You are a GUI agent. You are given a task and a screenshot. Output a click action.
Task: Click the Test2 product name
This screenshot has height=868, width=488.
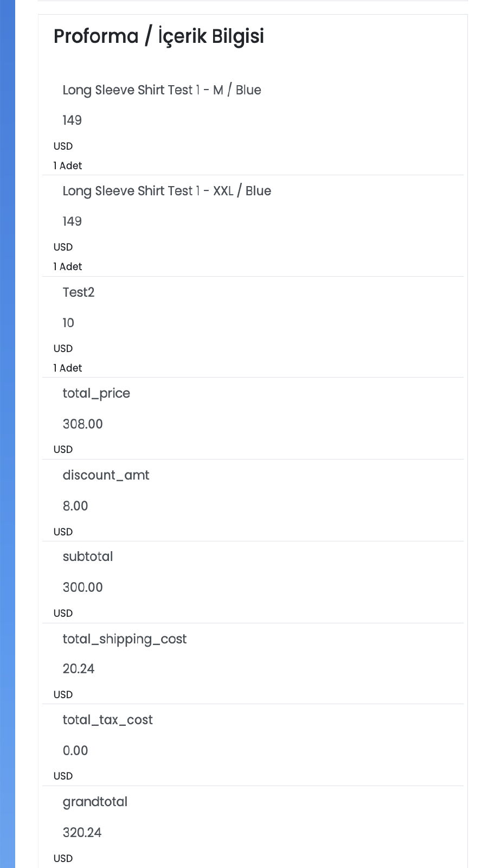[79, 292]
